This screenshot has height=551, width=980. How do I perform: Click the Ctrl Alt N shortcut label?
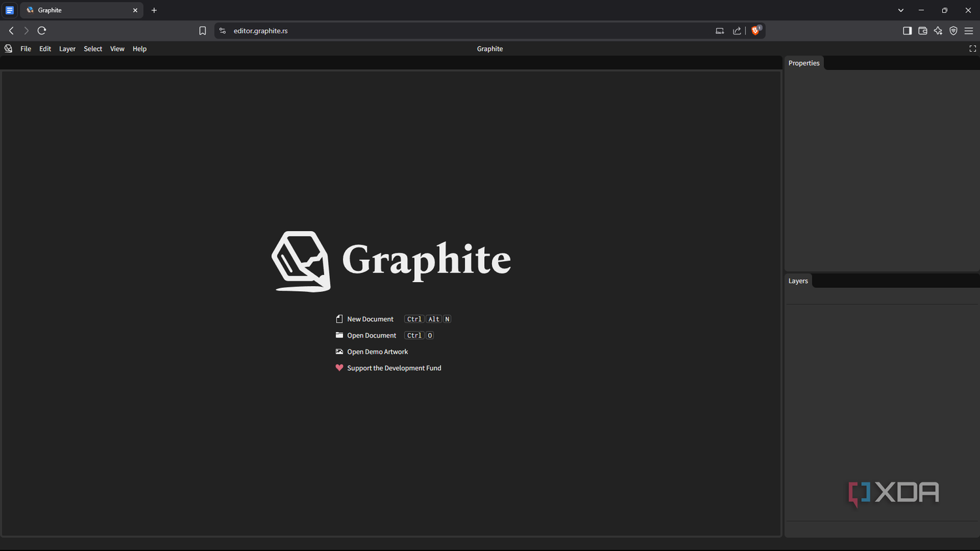pos(428,319)
